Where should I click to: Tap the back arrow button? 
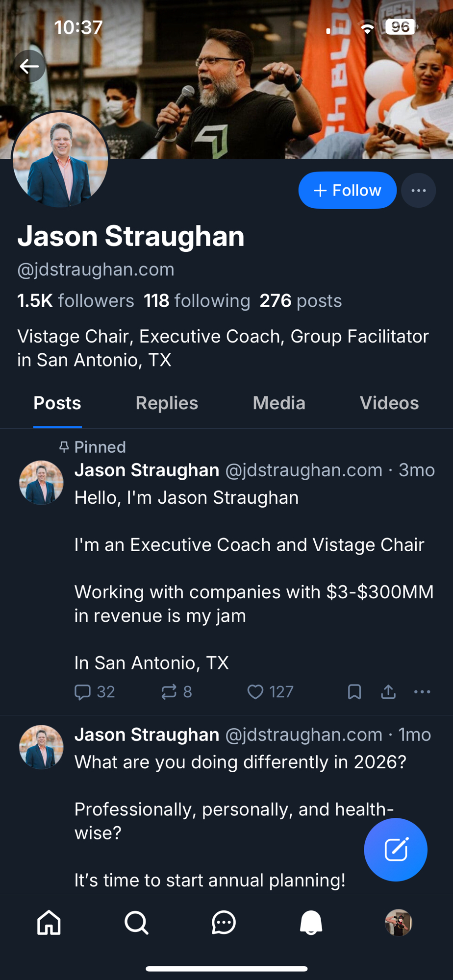(x=29, y=66)
